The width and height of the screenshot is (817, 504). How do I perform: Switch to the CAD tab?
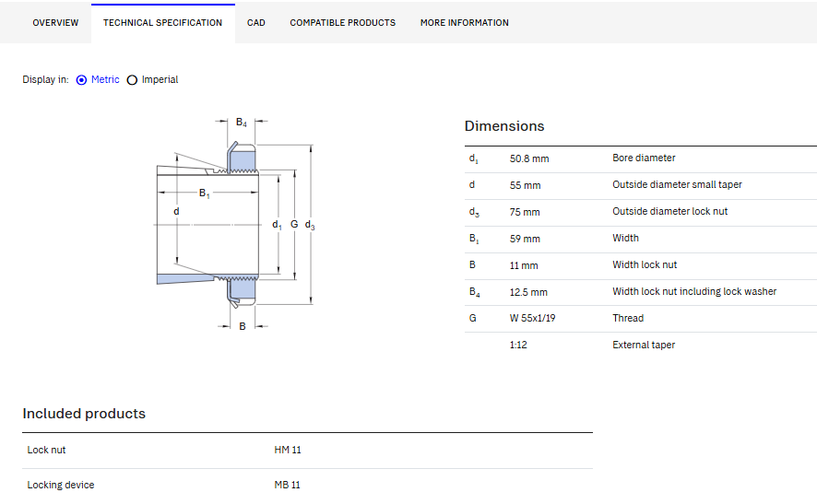coord(255,23)
